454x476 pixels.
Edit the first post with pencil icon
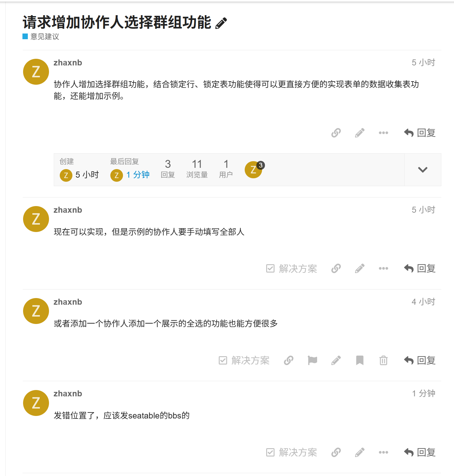point(360,133)
